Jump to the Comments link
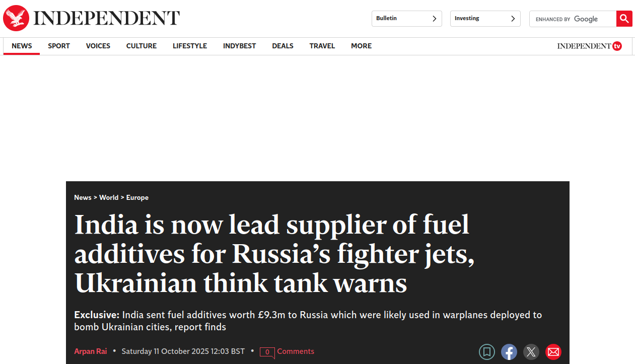This screenshot has width=635, height=364. 296,351
